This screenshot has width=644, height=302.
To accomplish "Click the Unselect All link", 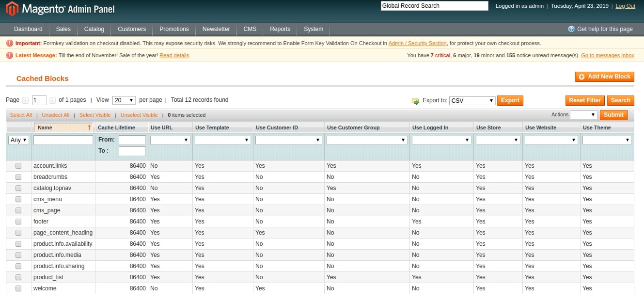I will [x=55, y=115].
